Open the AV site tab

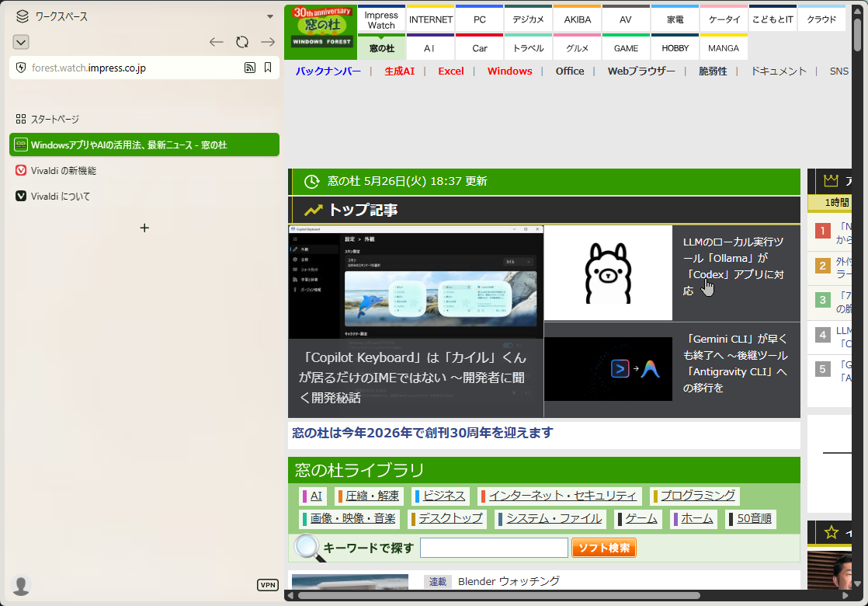(x=626, y=19)
